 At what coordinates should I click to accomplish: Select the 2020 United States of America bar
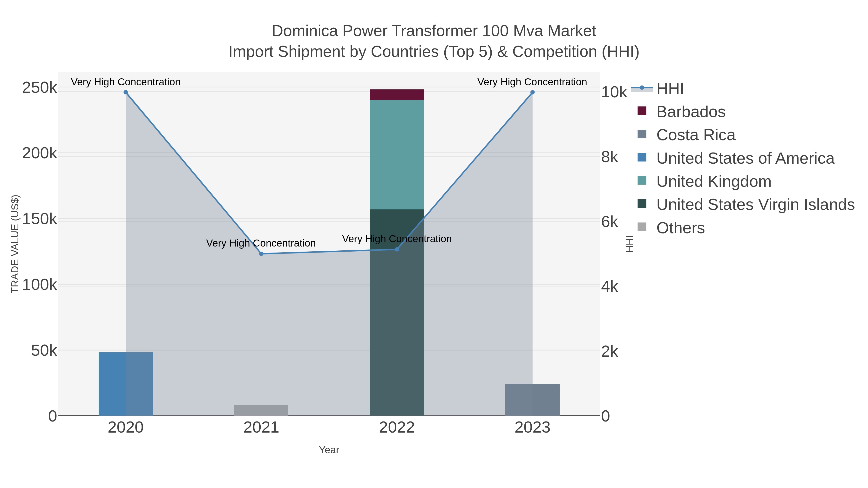[x=126, y=384]
